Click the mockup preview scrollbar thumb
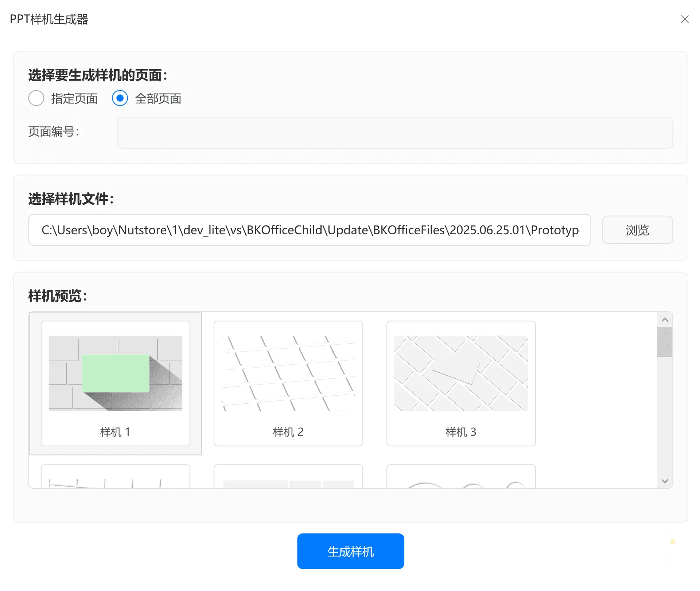This screenshot has width=700, height=591. point(665,342)
